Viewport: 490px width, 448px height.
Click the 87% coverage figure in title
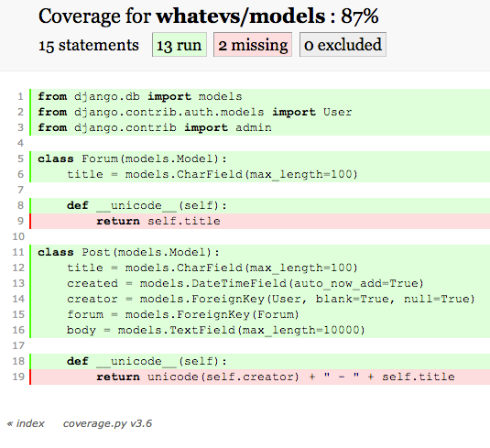pyautogui.click(x=360, y=16)
